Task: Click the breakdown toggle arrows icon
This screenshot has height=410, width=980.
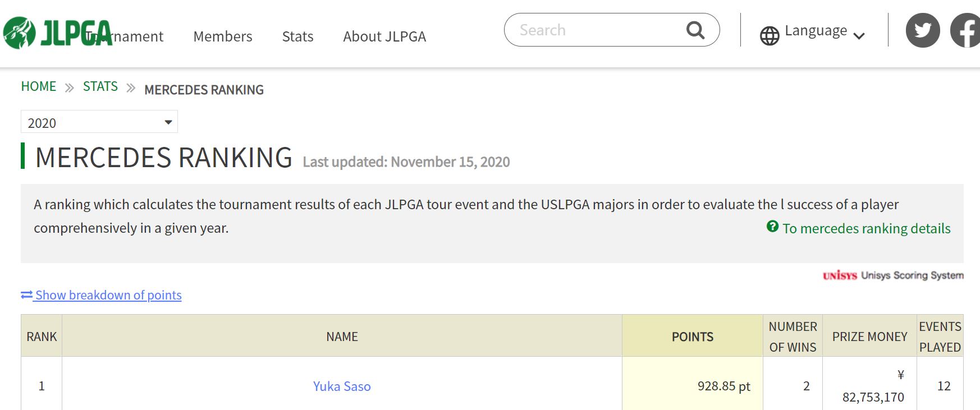Action: 26,294
